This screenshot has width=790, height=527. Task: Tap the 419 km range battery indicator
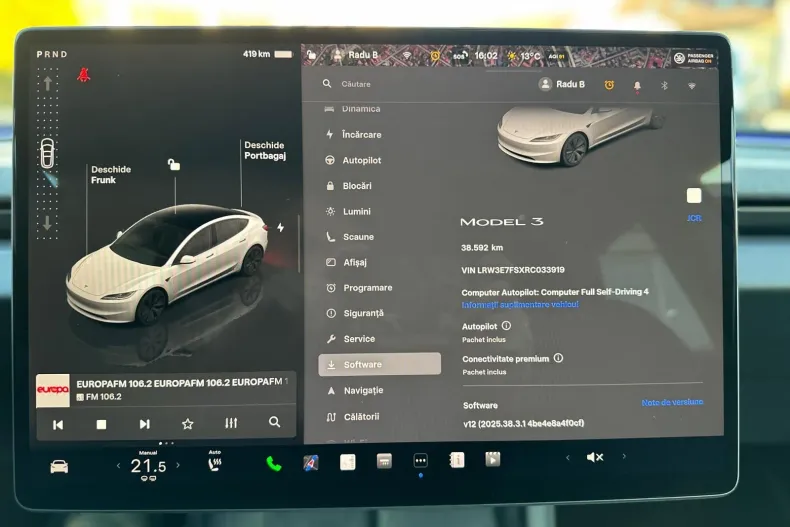point(268,54)
